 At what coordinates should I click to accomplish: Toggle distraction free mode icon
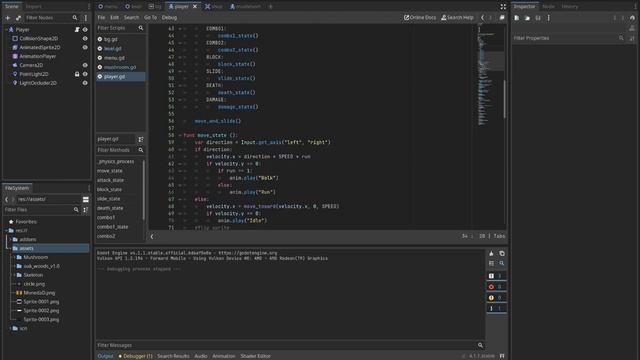coord(503,7)
